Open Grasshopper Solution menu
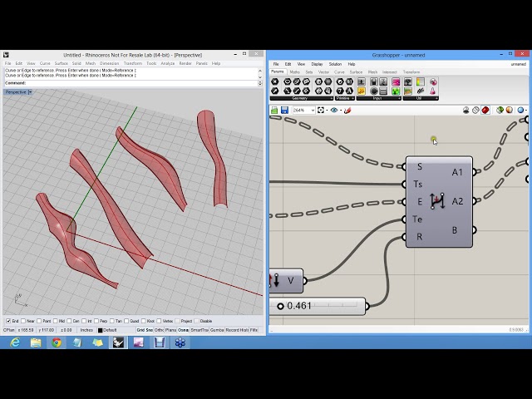Screen dimensions: 532x399 pyautogui.click(x=335, y=64)
